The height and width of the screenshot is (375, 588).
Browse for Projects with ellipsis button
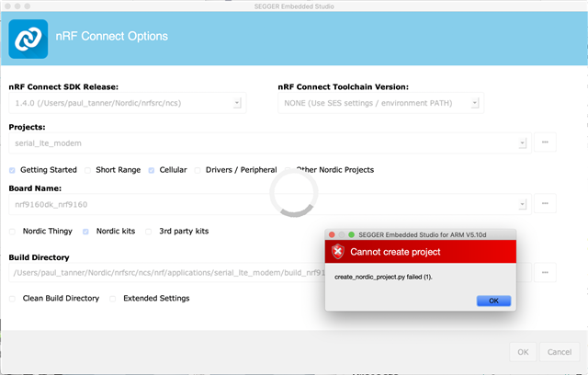tap(545, 142)
